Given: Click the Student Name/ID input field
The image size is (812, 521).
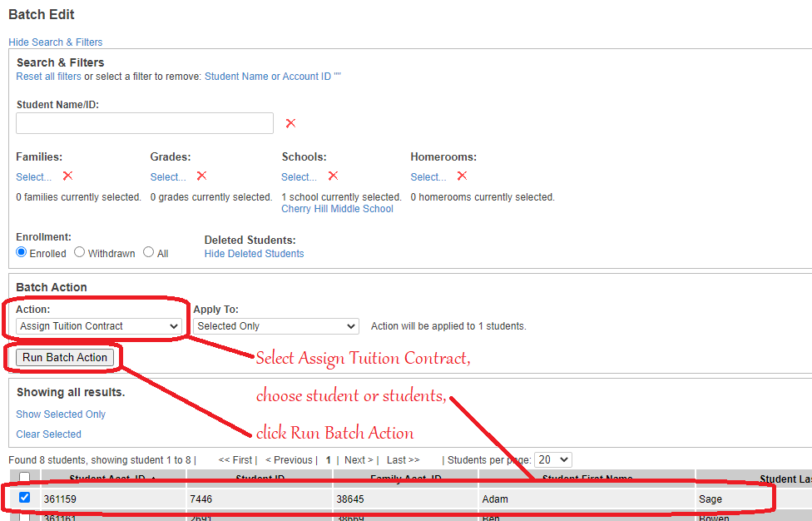Looking at the screenshot, I should [x=145, y=123].
